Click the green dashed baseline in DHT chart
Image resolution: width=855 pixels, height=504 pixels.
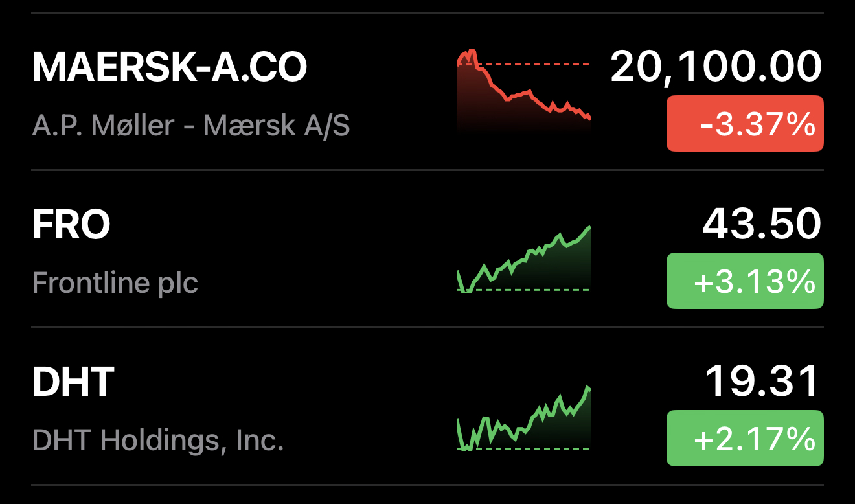(x=523, y=448)
